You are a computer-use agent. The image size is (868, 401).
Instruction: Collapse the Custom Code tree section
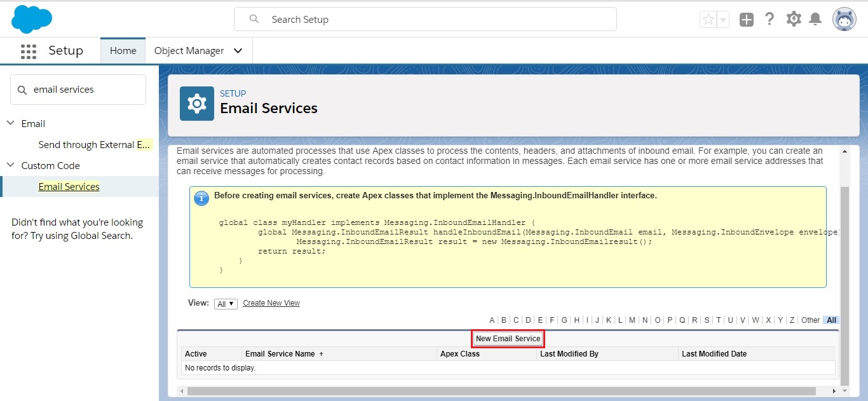tap(10, 165)
